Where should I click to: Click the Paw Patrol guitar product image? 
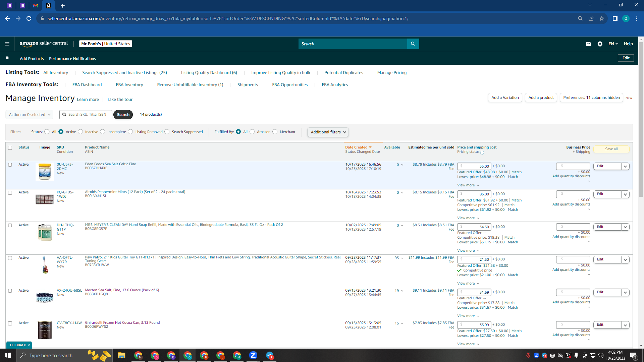(x=45, y=265)
